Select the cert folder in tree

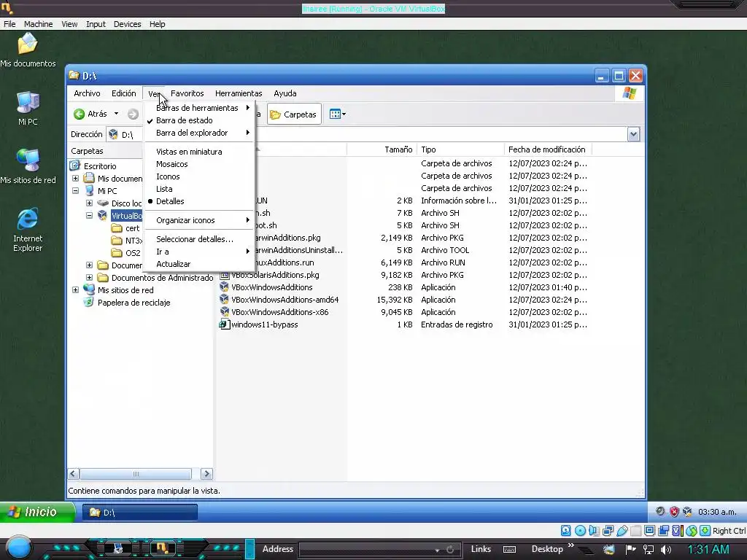(x=125, y=228)
